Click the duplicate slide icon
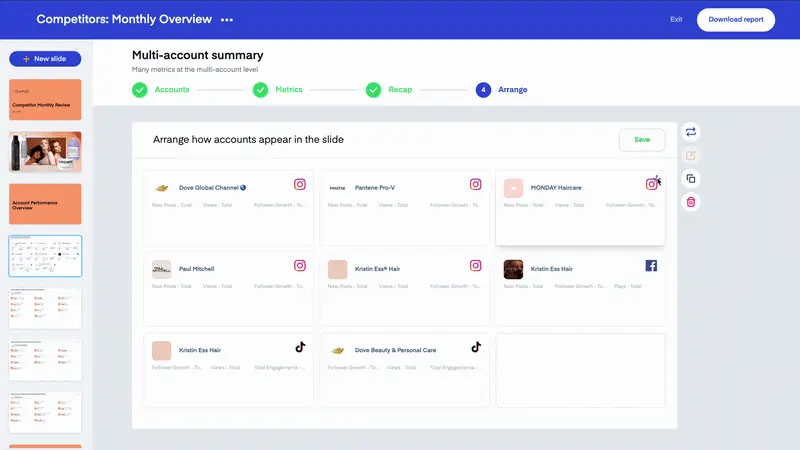Screen dimensions: 800x450 pyautogui.click(x=691, y=179)
